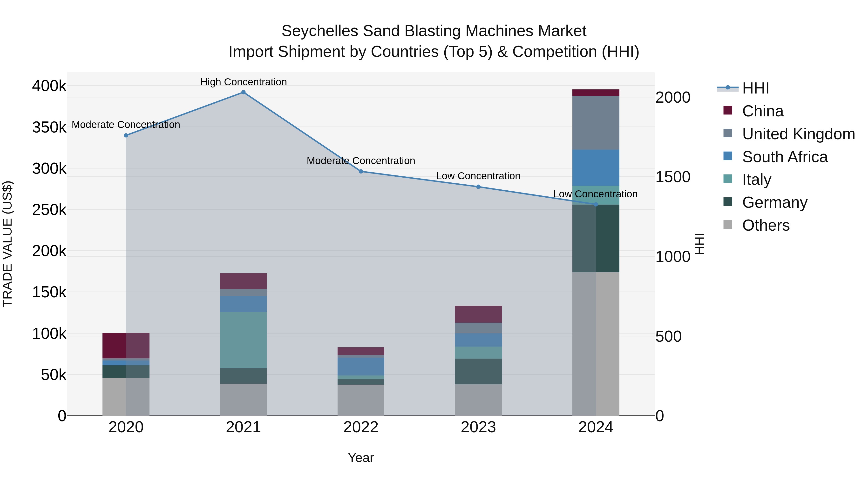The image size is (868, 488).
Task: Toggle the United Kingdom legend entry
Action: pyautogui.click(x=789, y=134)
